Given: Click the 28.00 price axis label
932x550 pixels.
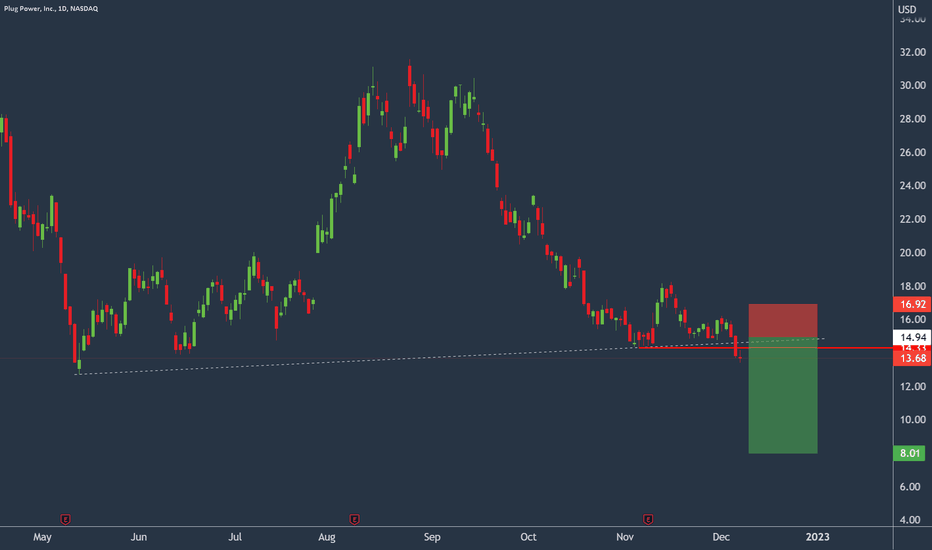Looking at the screenshot, I should pos(912,119).
